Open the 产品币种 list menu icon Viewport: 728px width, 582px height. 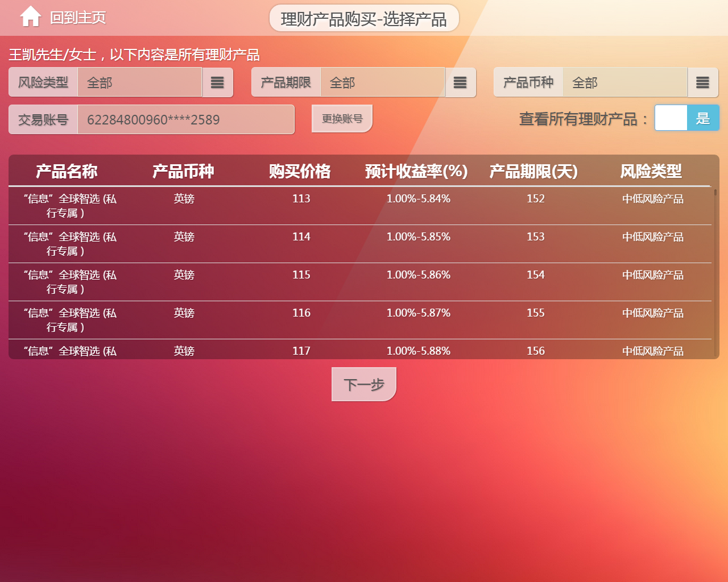tap(702, 83)
